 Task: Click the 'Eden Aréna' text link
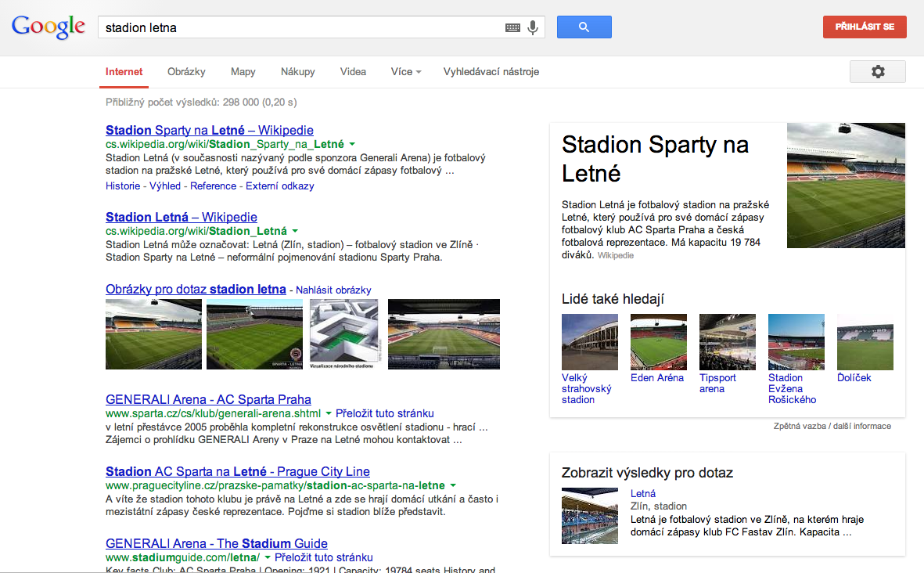click(657, 378)
